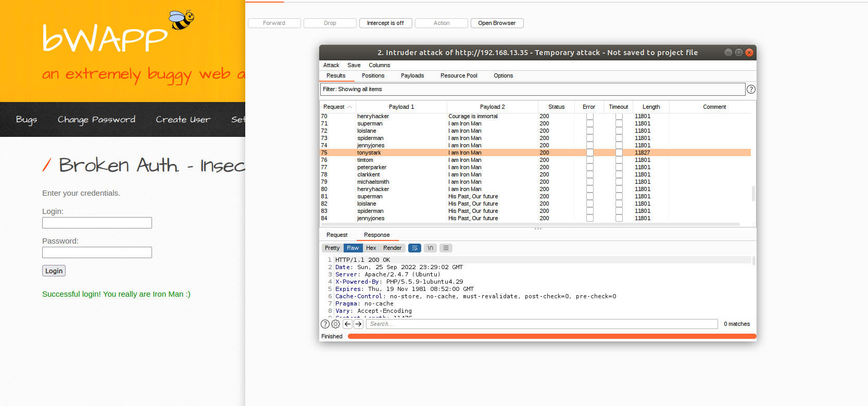
Task: Click the Login button on bWAPP
Action: (54, 271)
